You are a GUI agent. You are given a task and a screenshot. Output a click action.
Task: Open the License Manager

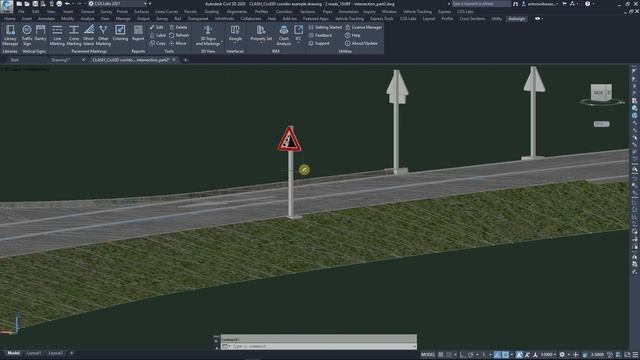[364, 27]
